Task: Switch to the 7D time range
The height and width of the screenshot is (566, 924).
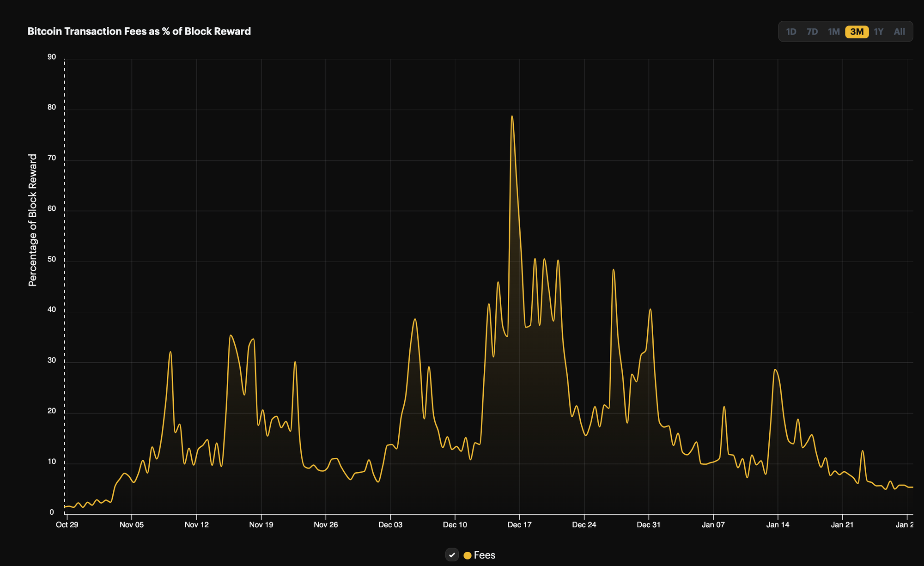Action: 812,31
